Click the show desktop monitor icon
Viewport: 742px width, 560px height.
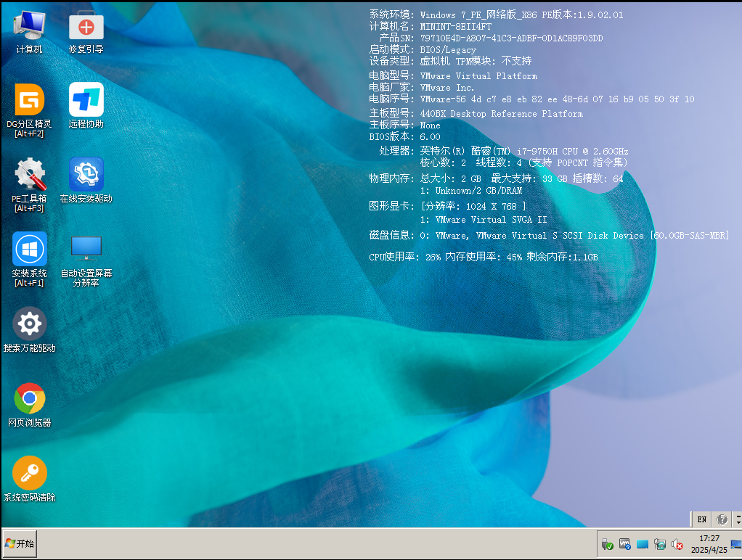[x=736, y=544]
